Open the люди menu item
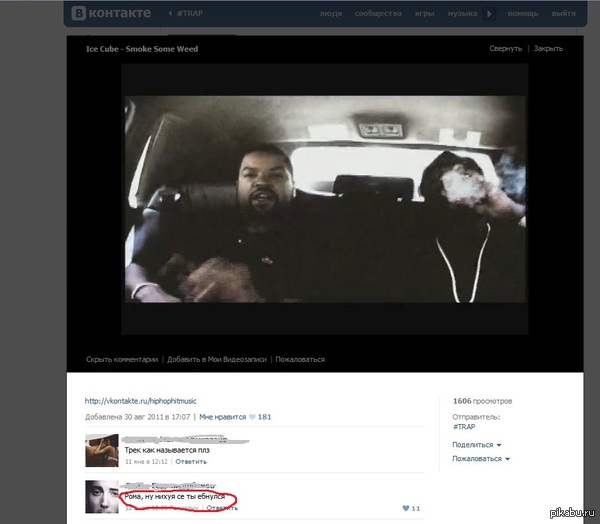 [x=331, y=14]
